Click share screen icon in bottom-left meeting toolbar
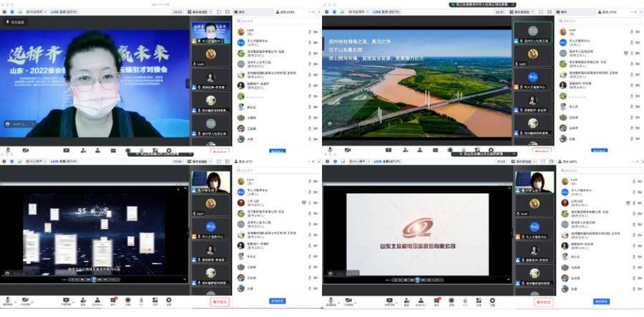644x317 pixels. (66, 301)
